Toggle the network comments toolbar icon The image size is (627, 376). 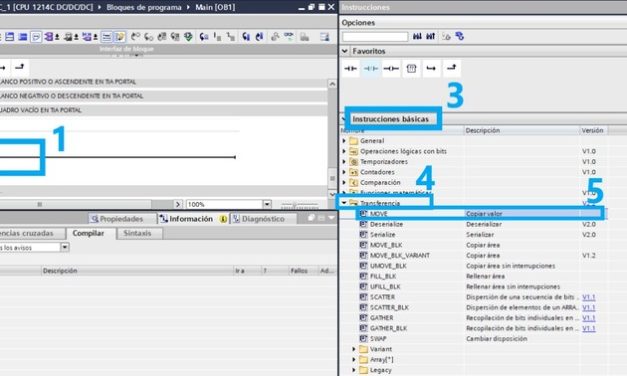(36, 37)
